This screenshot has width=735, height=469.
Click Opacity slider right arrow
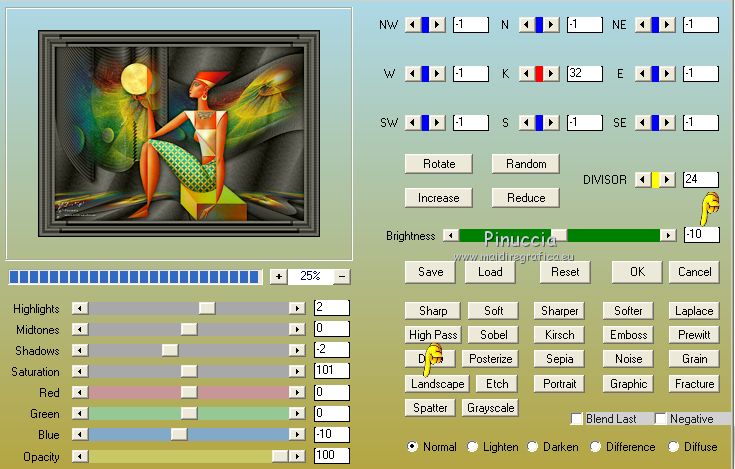pyautogui.click(x=297, y=455)
